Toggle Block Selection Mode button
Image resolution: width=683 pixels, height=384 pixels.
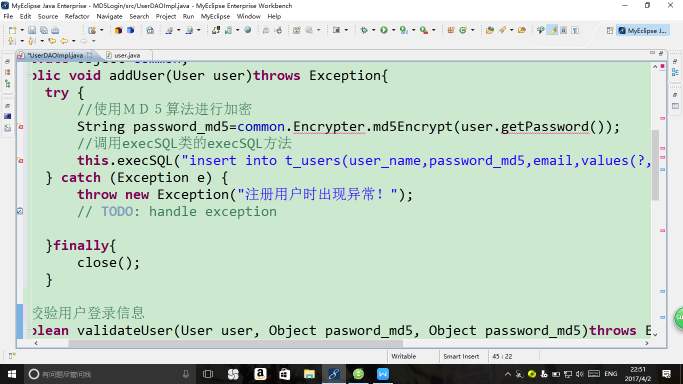tap(564, 30)
